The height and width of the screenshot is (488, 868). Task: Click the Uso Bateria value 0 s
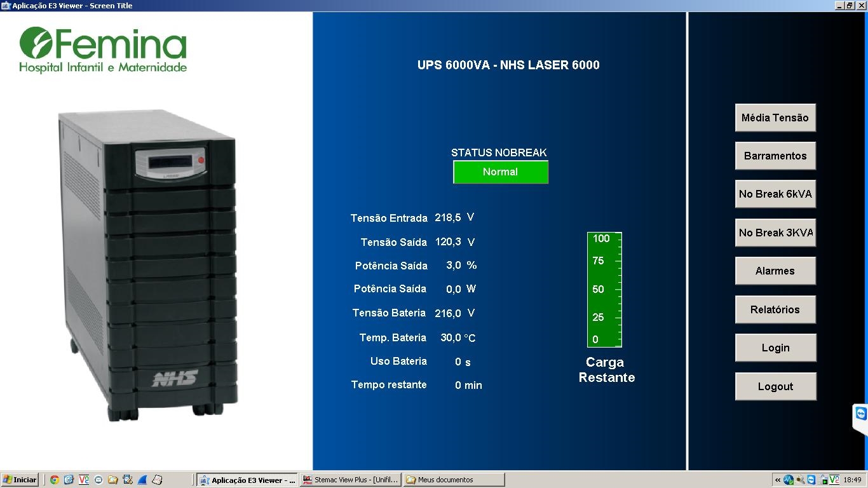[x=463, y=362]
